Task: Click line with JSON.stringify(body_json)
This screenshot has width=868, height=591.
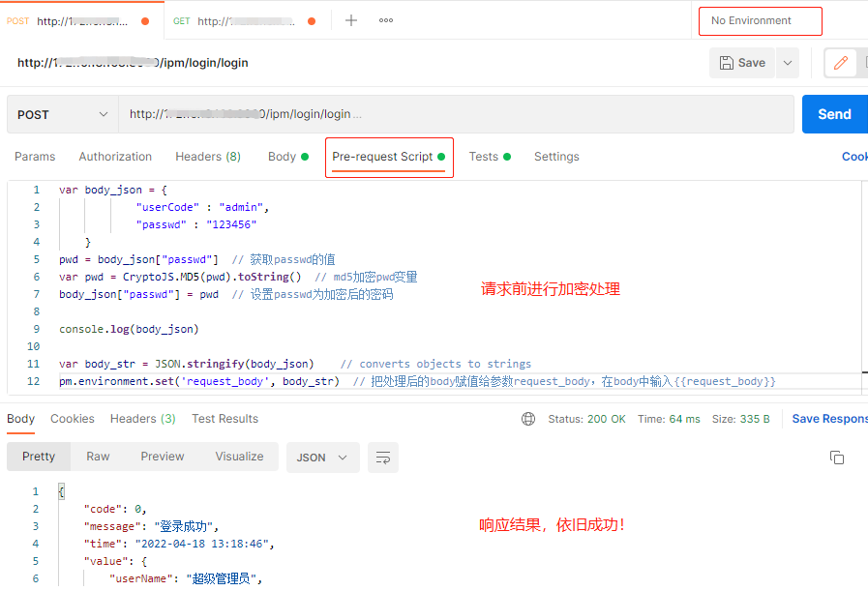Action: pyautogui.click(x=295, y=364)
